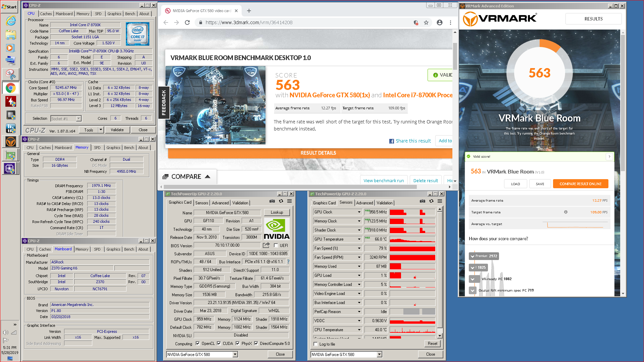This screenshot has width=644, height=362.
Task: Click BIOS version share/export icon
Action: click(x=266, y=245)
